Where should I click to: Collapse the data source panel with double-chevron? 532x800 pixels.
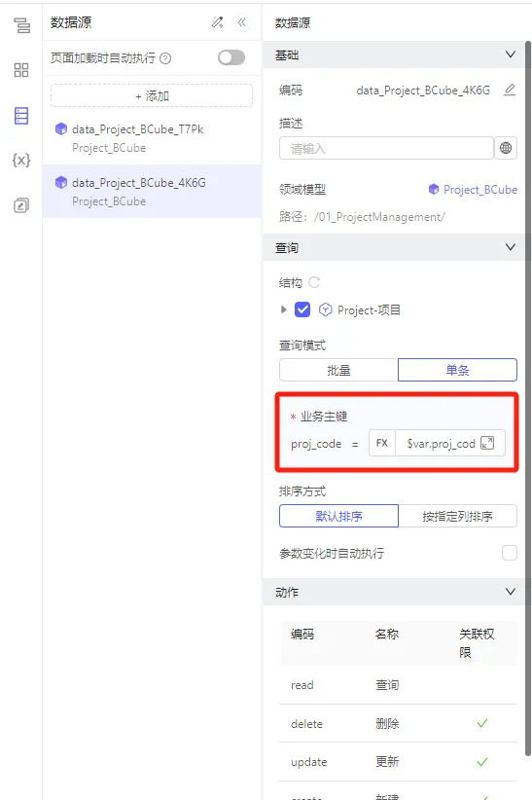click(242, 22)
